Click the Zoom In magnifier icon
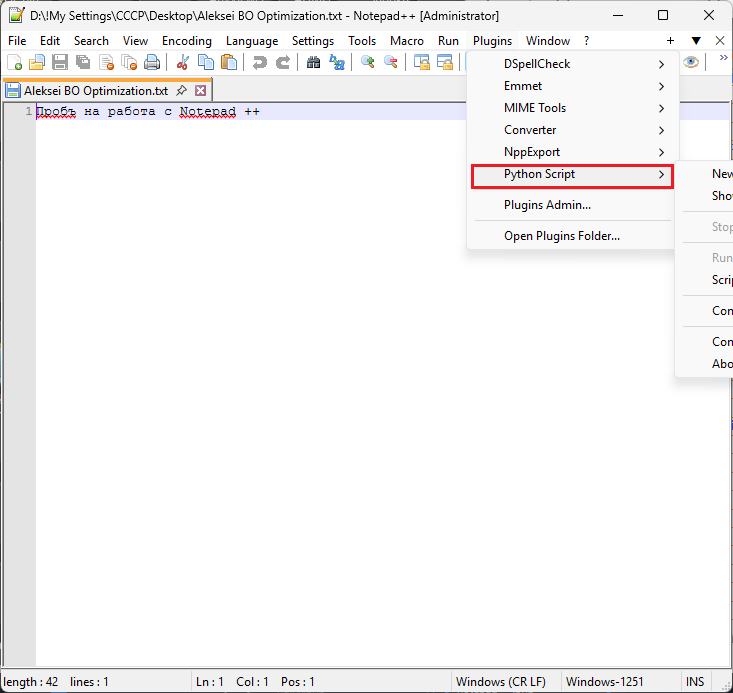Screen dimensions: 733x693 [367, 62]
